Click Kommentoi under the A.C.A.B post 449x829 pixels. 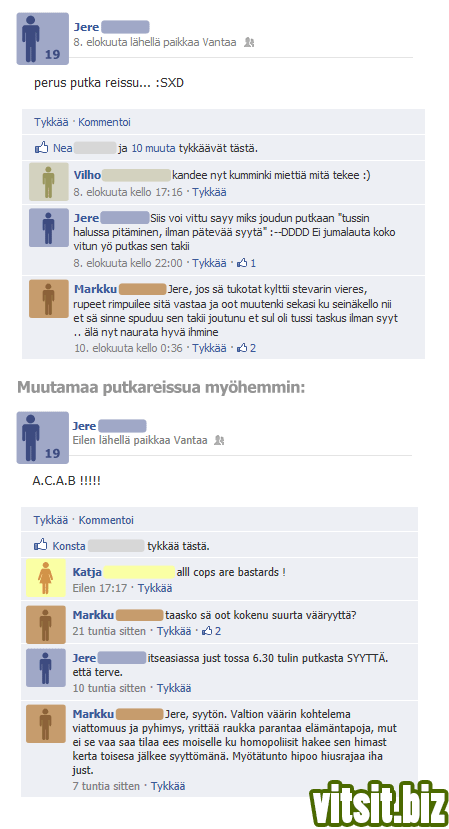106,520
